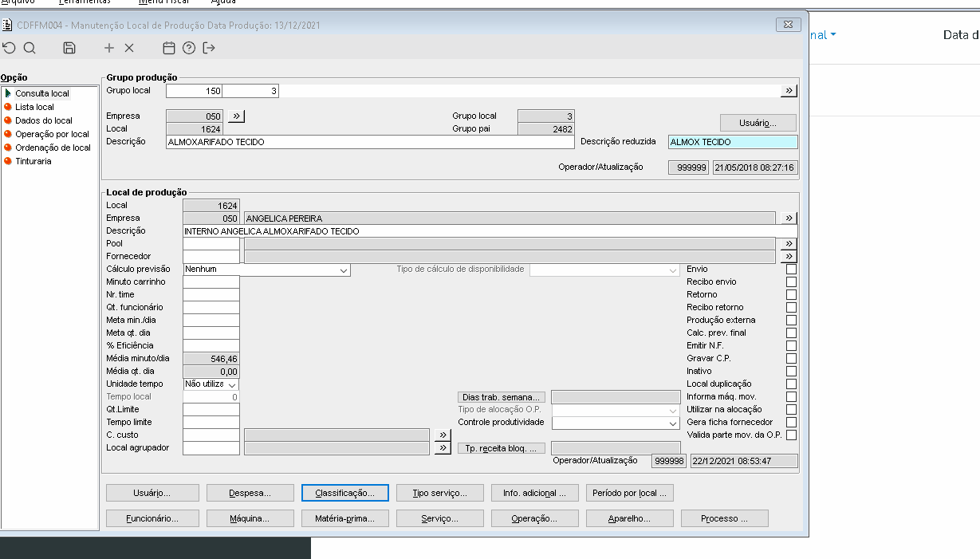
Task: Select the Dados do local option
Action: [44, 120]
